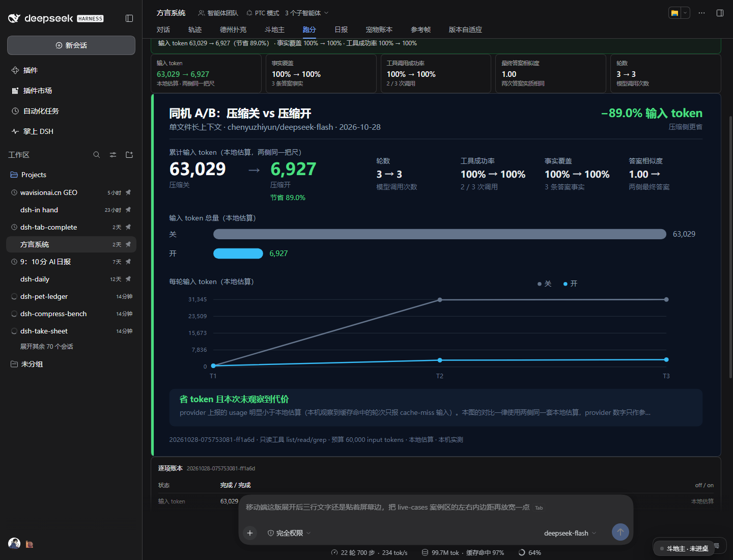
Task: Open the deepseek-flash model selector
Action: (x=570, y=533)
